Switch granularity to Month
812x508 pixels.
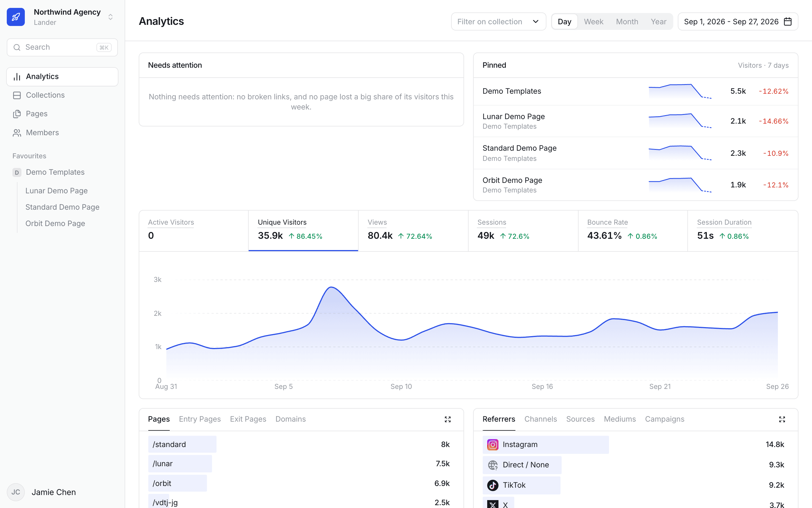[x=627, y=21]
